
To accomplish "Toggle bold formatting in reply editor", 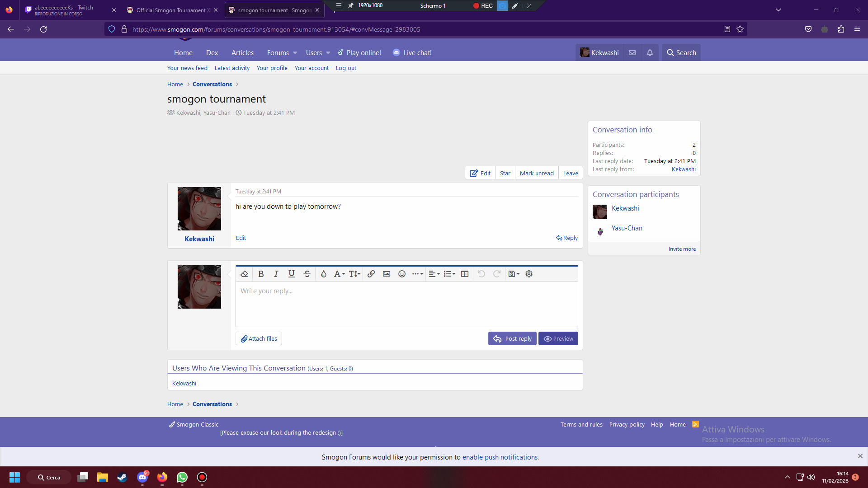I will [x=261, y=274].
